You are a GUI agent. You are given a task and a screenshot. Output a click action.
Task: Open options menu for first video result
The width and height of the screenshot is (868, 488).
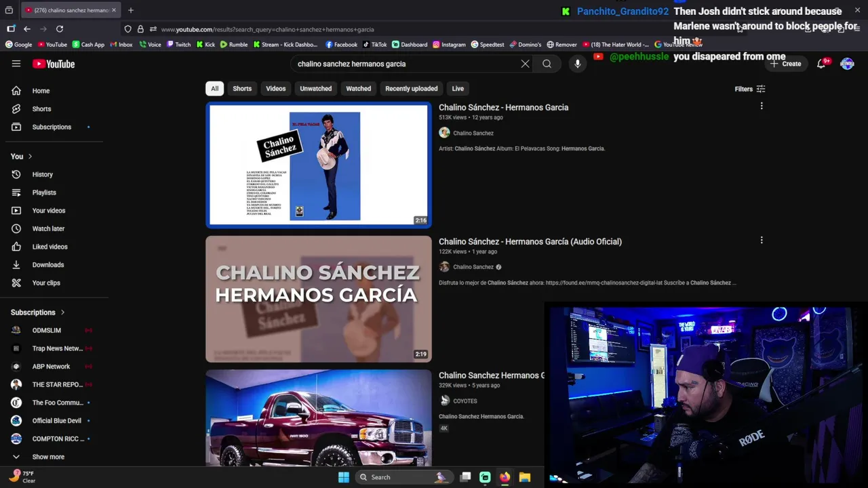click(762, 106)
